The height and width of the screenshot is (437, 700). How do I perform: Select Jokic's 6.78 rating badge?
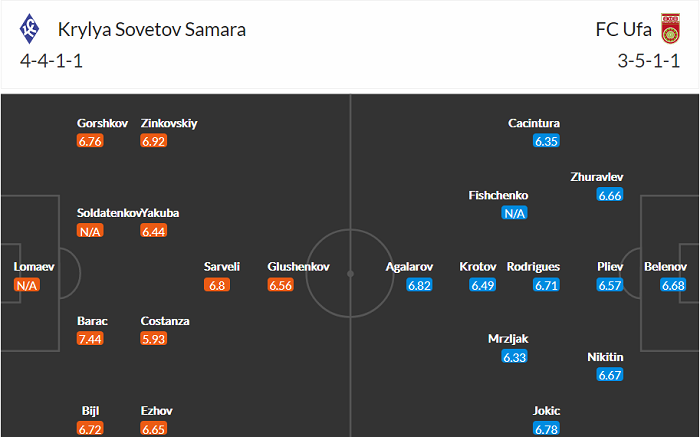pos(546,429)
